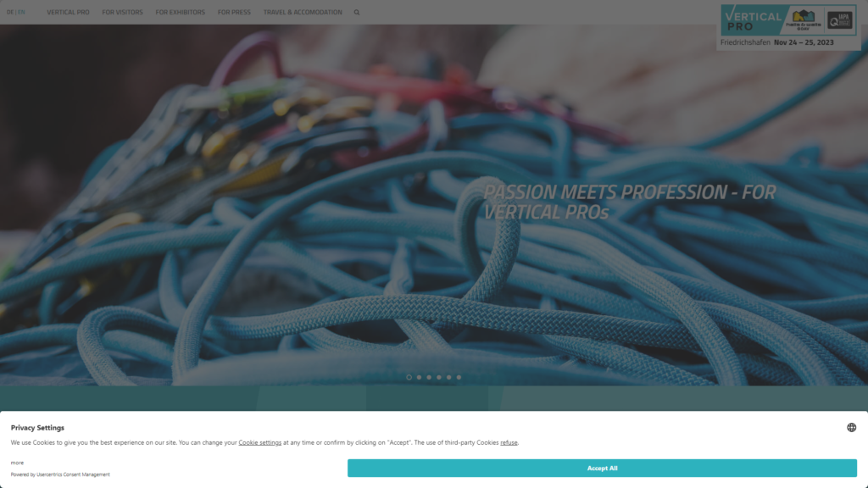The width and height of the screenshot is (868, 488).
Task: Click the Passion Meets Profession hero headline
Action: [x=629, y=202]
